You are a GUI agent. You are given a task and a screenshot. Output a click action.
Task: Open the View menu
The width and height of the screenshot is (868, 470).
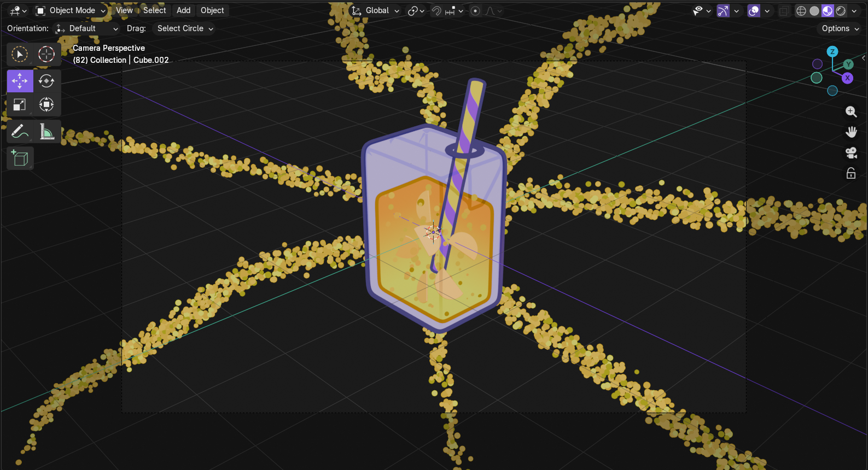124,10
